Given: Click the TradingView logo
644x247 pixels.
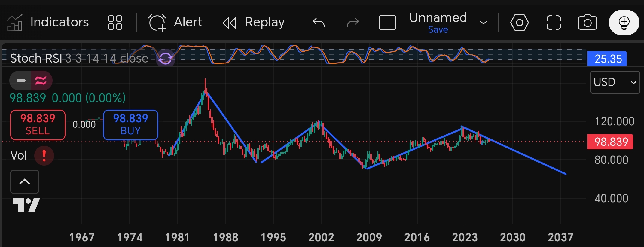Looking at the screenshot, I should tap(26, 205).
